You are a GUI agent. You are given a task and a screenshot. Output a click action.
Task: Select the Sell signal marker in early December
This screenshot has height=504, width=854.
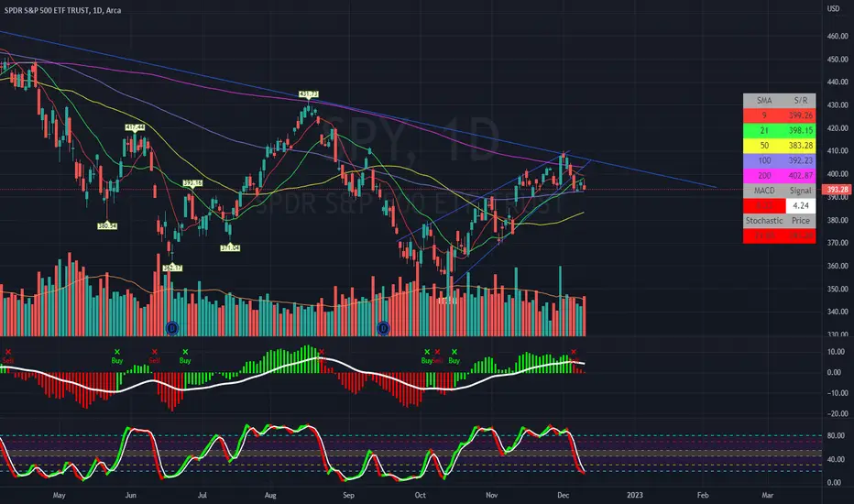574,356
